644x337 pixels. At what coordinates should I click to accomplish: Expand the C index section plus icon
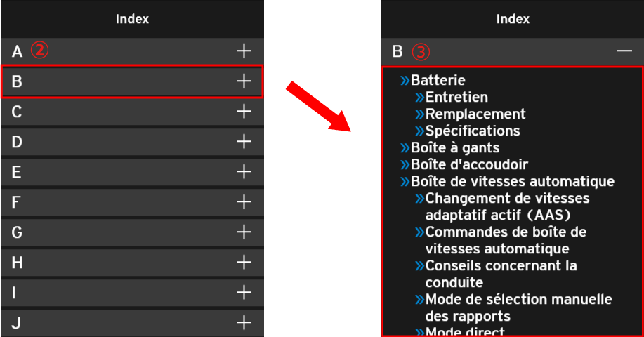click(x=244, y=111)
